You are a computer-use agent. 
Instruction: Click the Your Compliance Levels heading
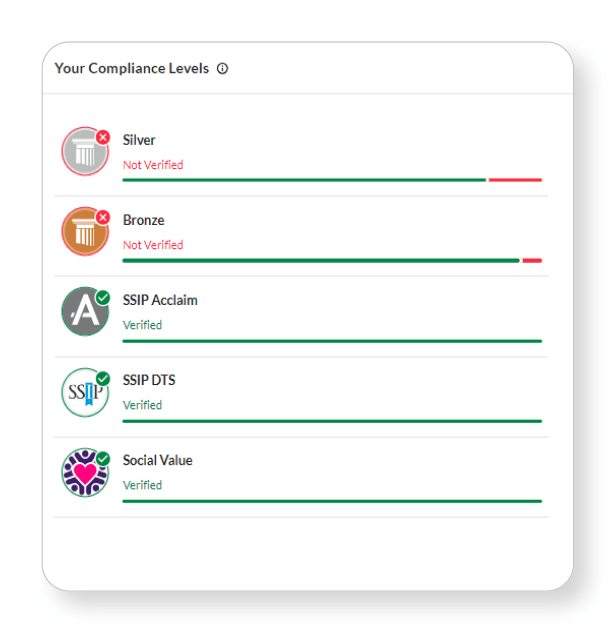(131, 69)
